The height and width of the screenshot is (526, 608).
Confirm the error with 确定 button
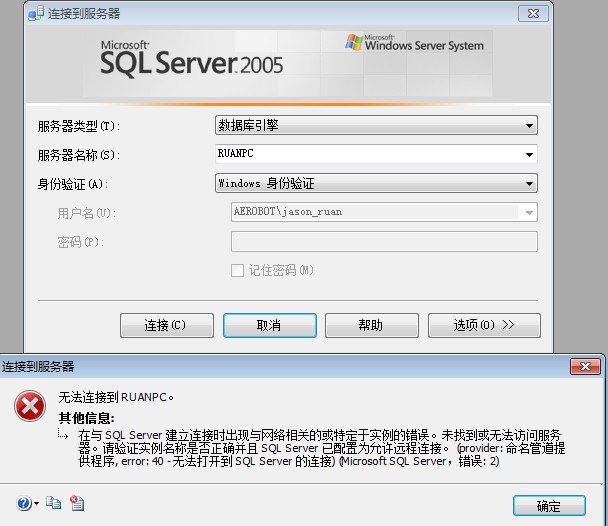549,505
